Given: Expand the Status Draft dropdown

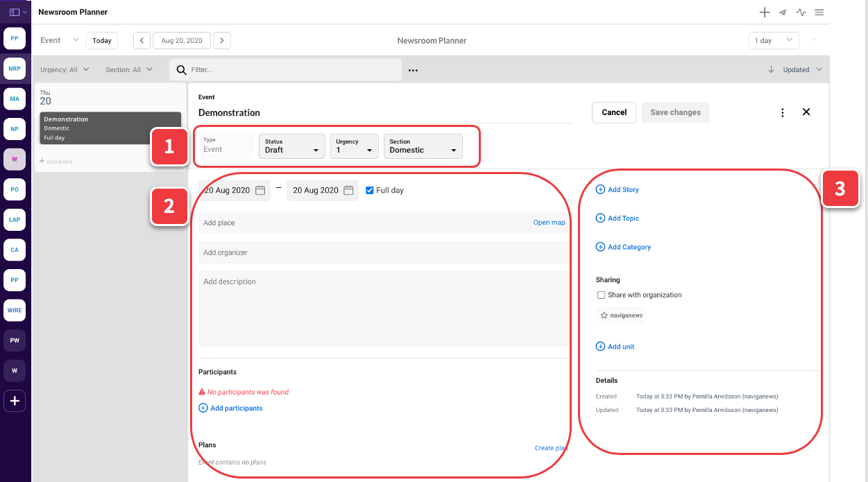Looking at the screenshot, I should 291,146.
